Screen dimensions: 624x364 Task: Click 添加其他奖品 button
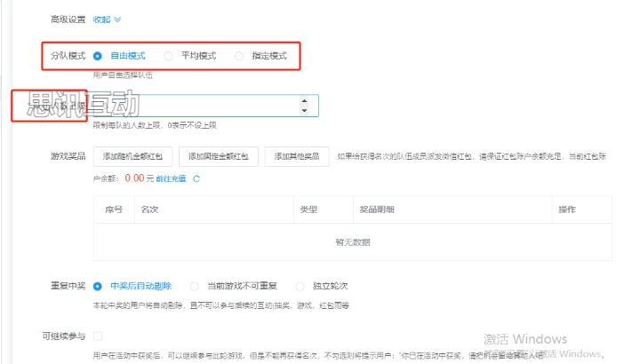pyautogui.click(x=297, y=156)
